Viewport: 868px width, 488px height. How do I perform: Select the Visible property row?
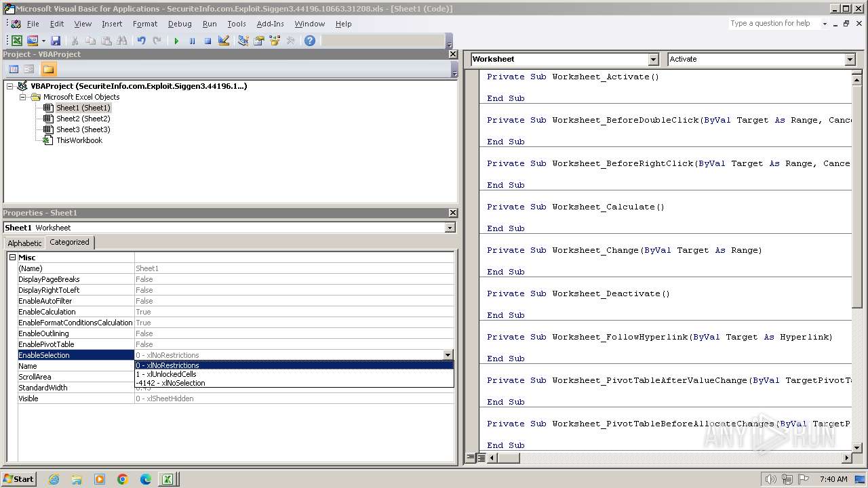235,399
